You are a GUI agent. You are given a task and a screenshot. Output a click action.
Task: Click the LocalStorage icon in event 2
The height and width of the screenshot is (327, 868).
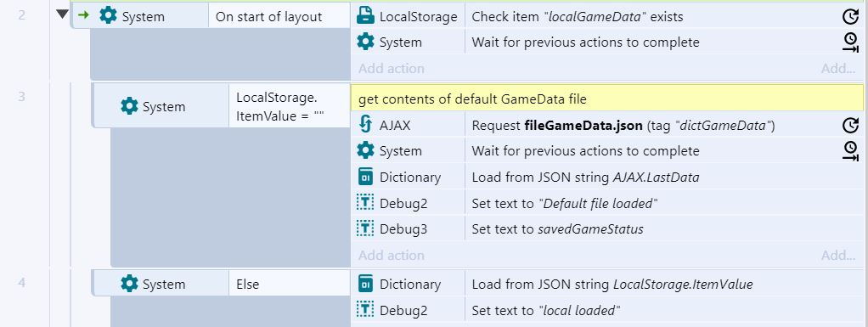pos(365,16)
